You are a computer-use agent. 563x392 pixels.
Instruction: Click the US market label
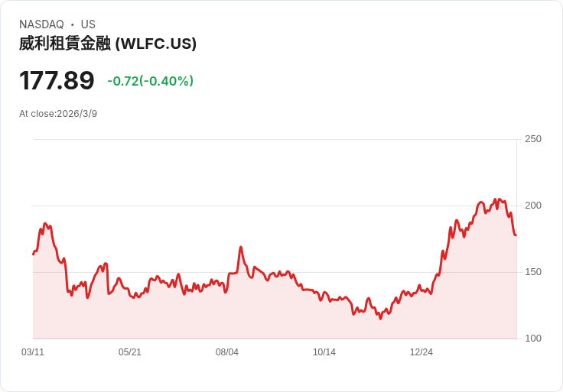(88, 24)
